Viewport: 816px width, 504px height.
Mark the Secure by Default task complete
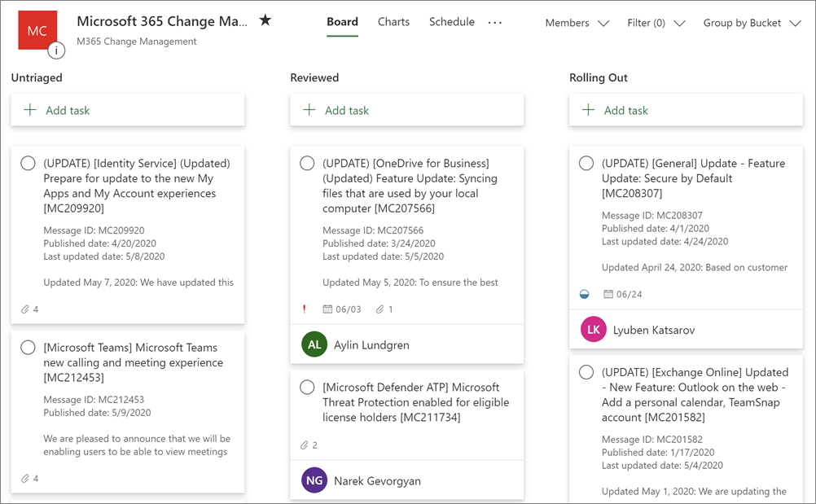586,164
